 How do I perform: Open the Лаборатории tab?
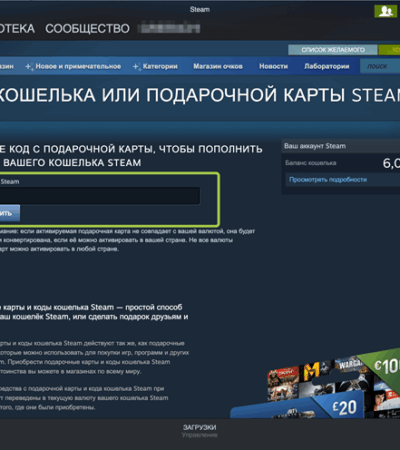point(327,66)
